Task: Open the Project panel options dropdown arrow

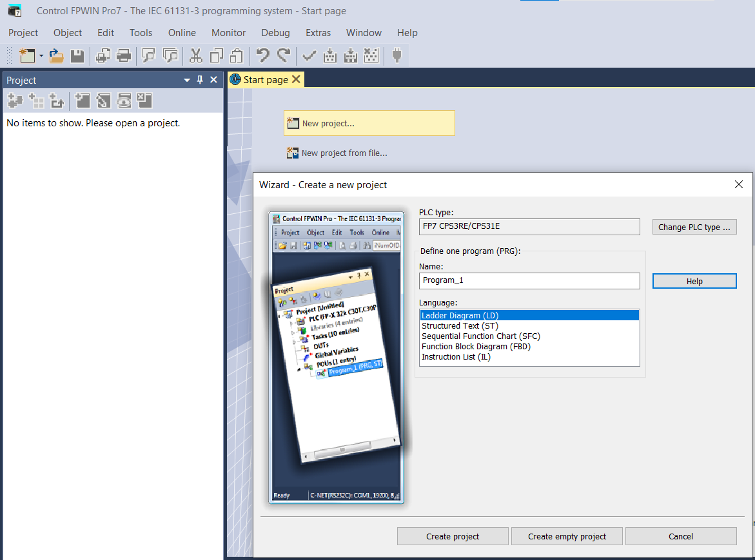Action: pyautogui.click(x=187, y=80)
